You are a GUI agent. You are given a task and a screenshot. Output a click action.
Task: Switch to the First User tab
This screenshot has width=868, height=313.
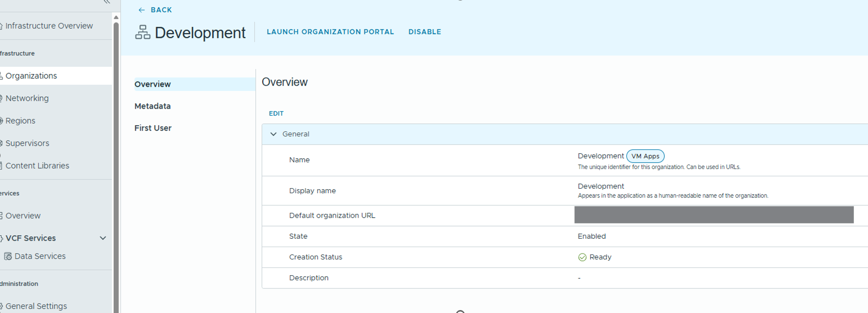pos(153,128)
